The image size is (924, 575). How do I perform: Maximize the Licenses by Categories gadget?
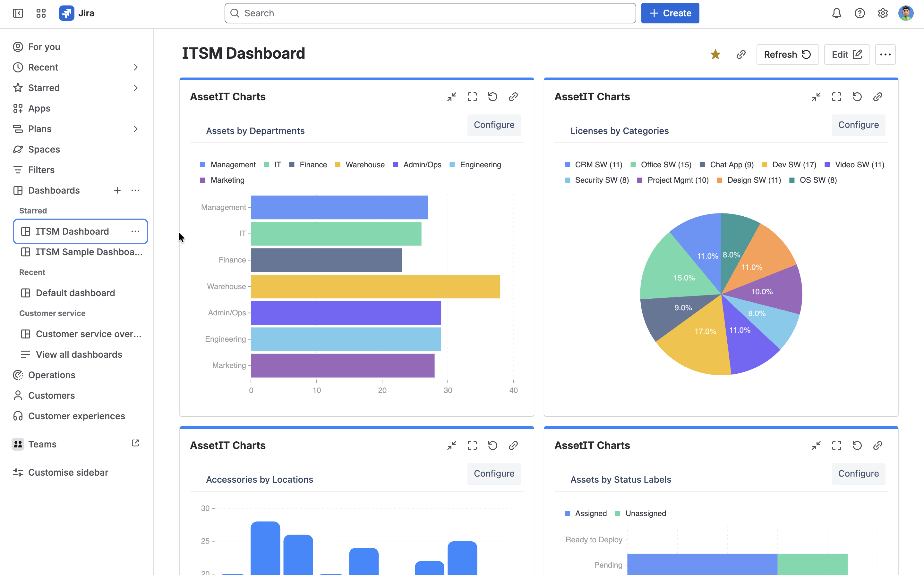click(836, 96)
